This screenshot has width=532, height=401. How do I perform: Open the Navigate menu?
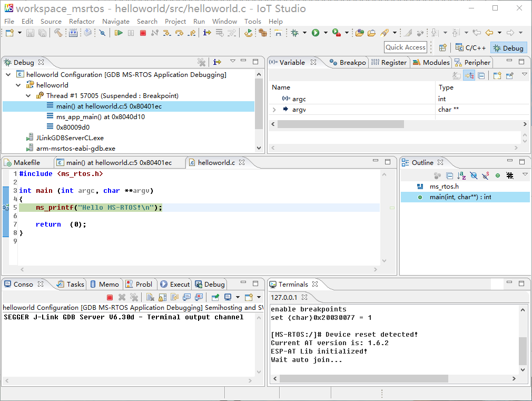point(115,22)
